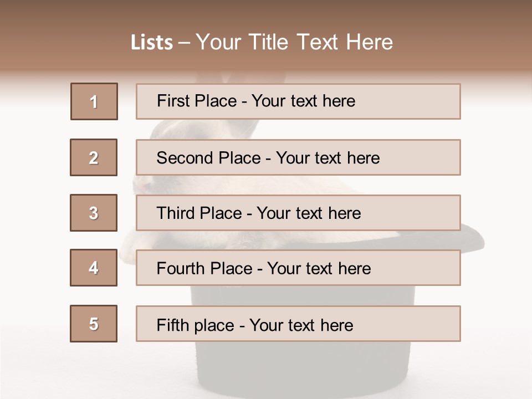
Task: Click rabbit's nose between second and third bars
Action: (144, 186)
